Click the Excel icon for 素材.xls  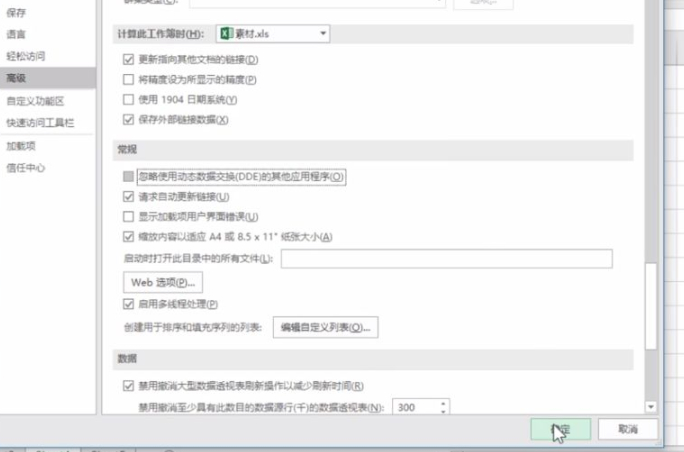pyautogui.click(x=226, y=34)
